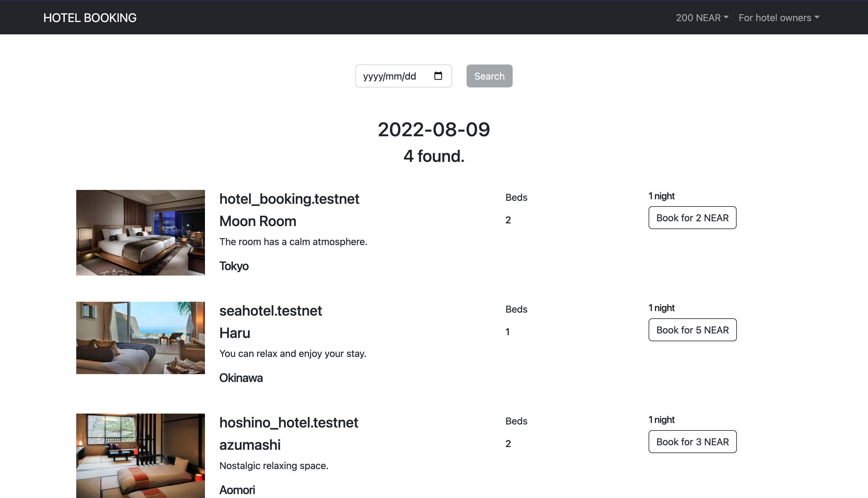
Task: Click the 2022-08-09 date heading
Action: tap(434, 129)
